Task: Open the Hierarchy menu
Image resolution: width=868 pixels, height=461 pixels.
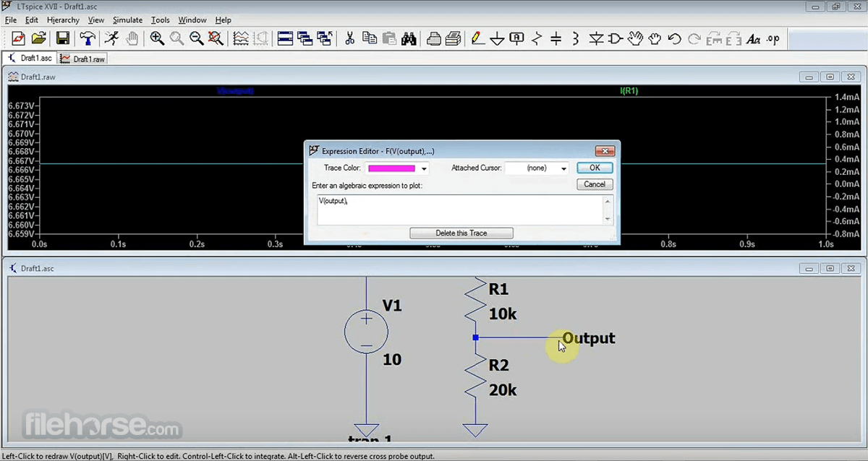Action: coord(63,20)
